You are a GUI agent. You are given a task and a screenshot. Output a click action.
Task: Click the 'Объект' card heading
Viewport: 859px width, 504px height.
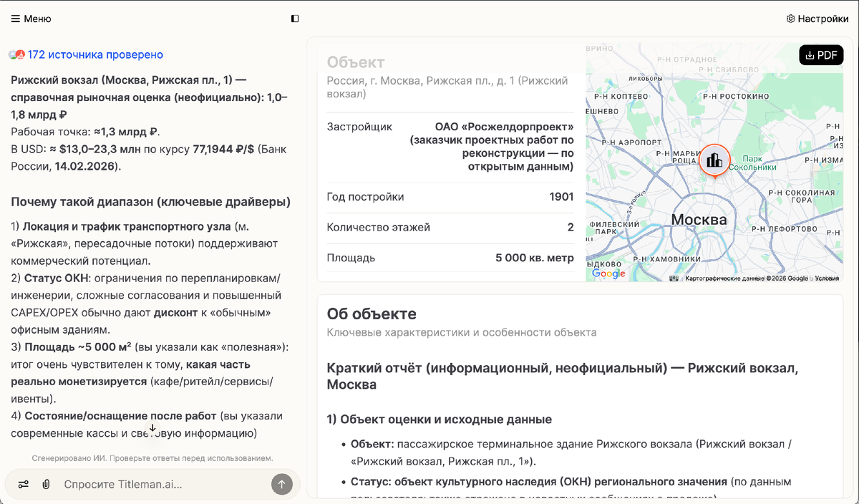coord(356,62)
